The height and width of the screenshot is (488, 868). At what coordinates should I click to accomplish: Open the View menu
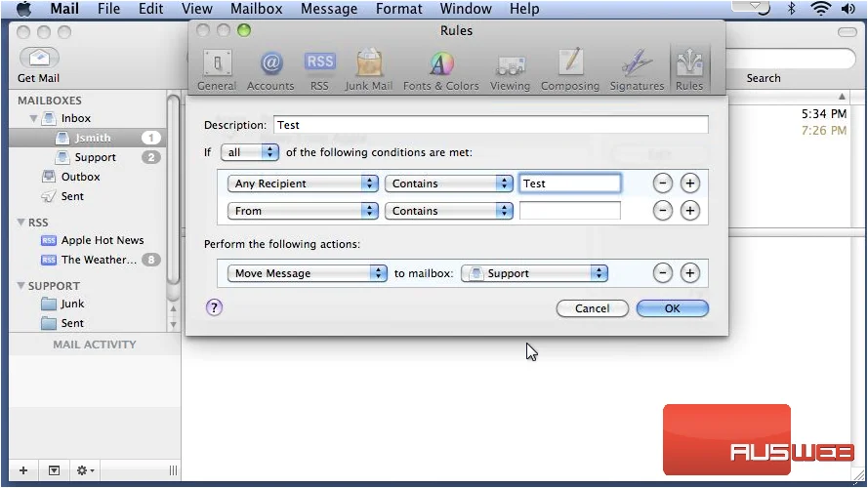pos(196,9)
